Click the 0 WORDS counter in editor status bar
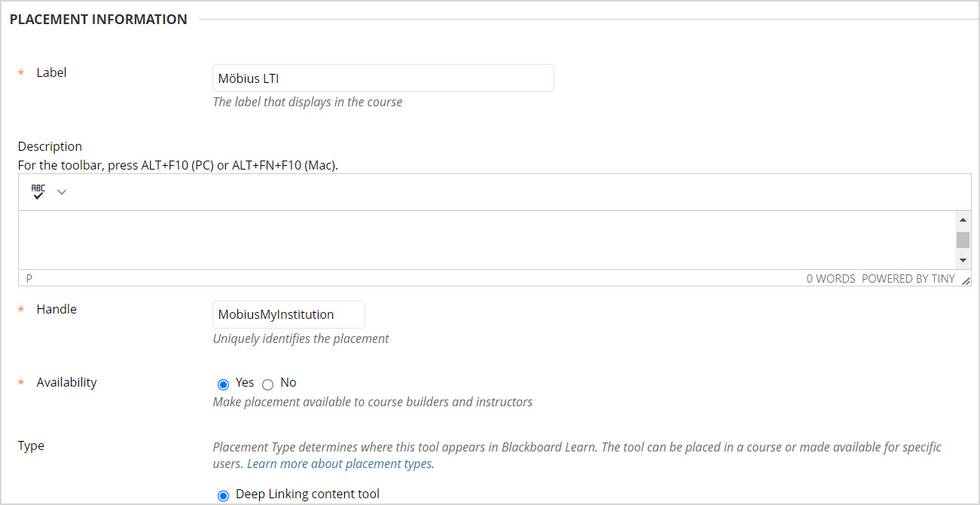Viewport: 980px width, 505px height. coord(830,278)
